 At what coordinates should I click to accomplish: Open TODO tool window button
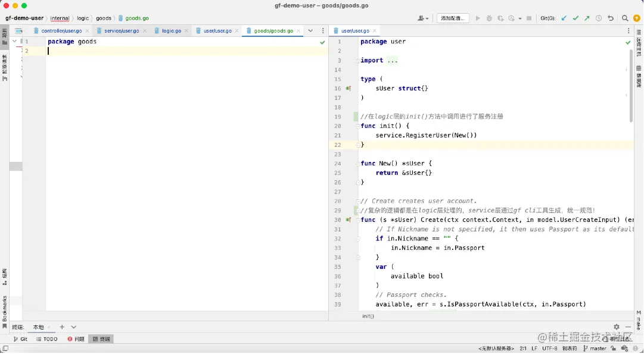pos(47,339)
